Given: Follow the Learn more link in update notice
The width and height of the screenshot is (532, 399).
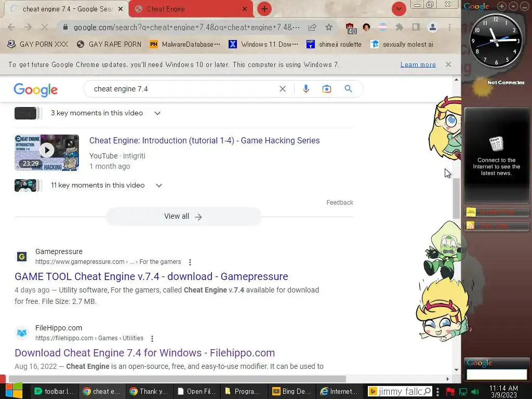Looking at the screenshot, I should [x=418, y=64].
